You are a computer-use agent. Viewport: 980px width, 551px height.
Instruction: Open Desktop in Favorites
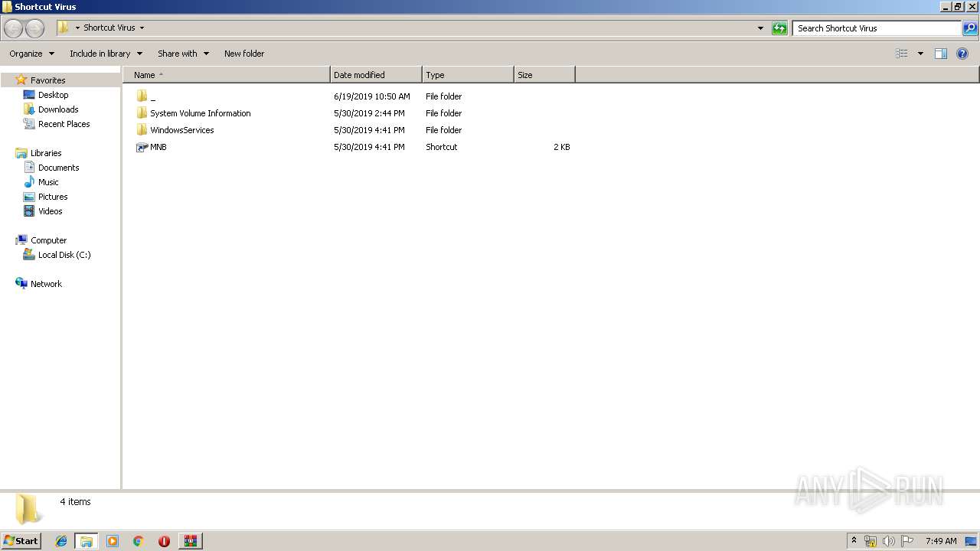pyautogui.click(x=53, y=95)
